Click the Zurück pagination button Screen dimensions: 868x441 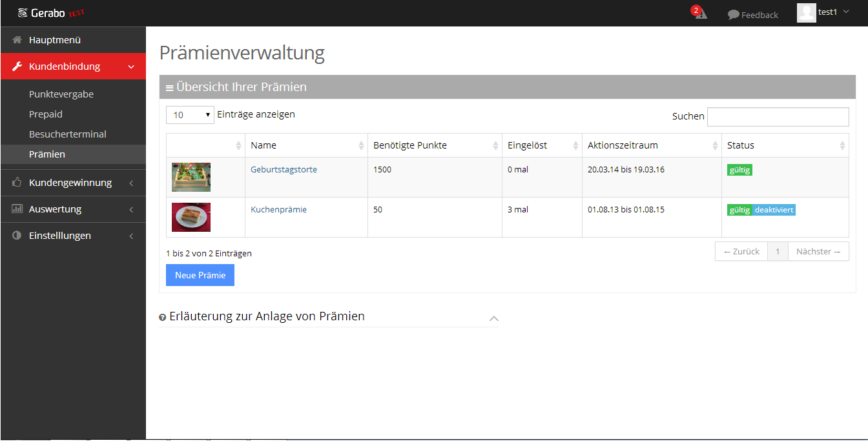pyautogui.click(x=741, y=252)
